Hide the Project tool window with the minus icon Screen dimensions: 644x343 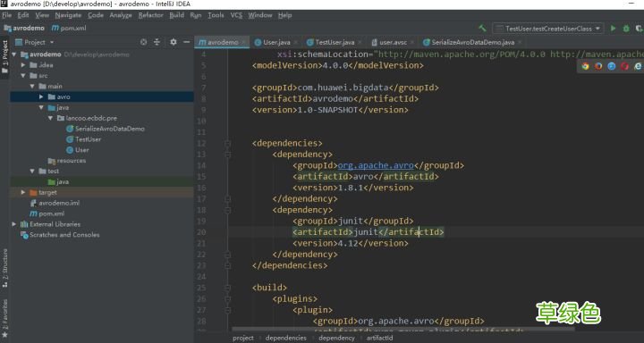[x=186, y=42]
